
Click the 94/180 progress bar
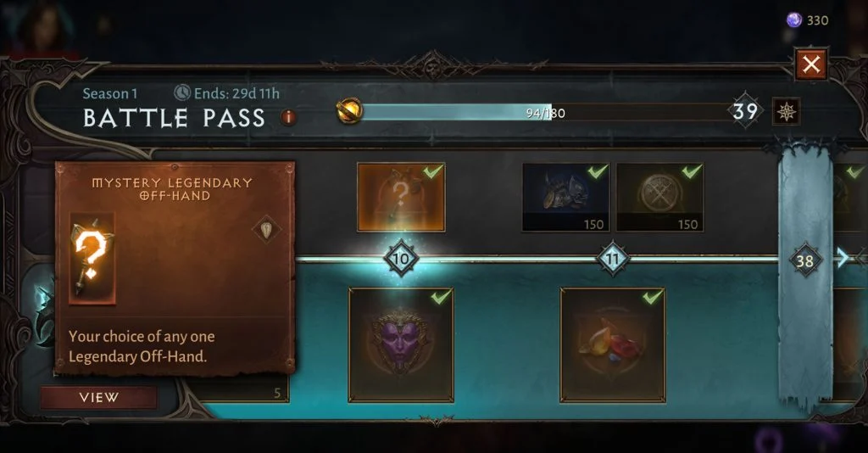(545, 113)
